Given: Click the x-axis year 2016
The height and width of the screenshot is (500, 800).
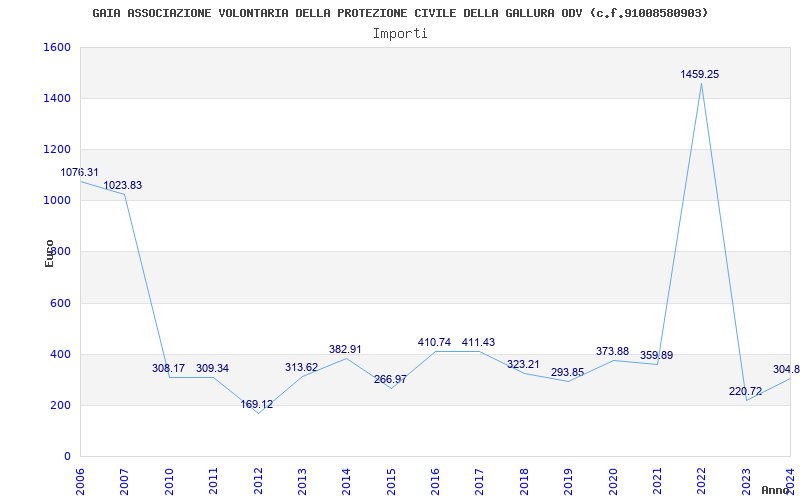Looking at the screenshot, I should (435, 481).
